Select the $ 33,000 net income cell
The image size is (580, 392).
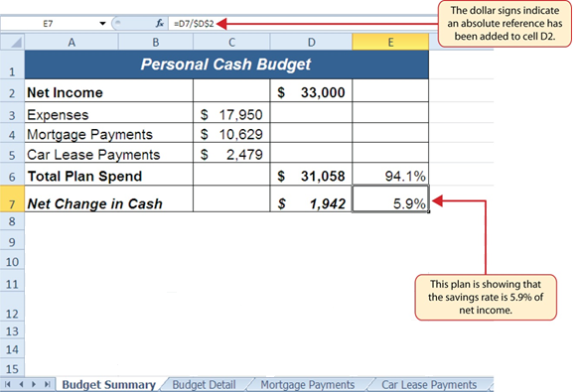pos(312,91)
